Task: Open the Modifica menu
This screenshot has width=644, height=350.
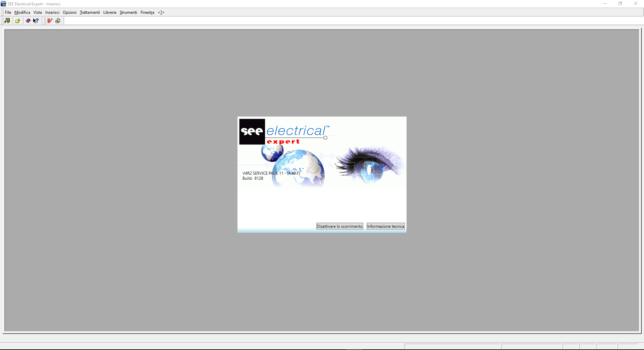Action: (22, 12)
